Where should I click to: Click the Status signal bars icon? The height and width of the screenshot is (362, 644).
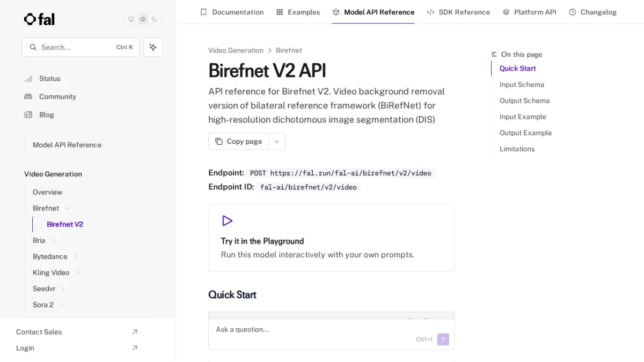coord(28,79)
